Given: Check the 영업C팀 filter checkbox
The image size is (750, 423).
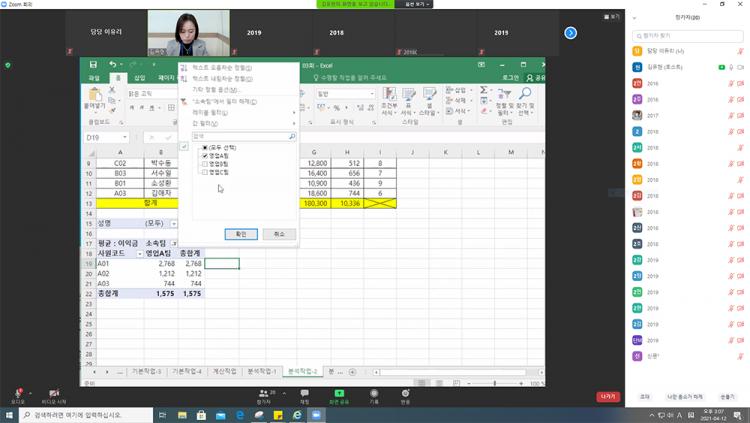Looking at the screenshot, I should click(205, 172).
